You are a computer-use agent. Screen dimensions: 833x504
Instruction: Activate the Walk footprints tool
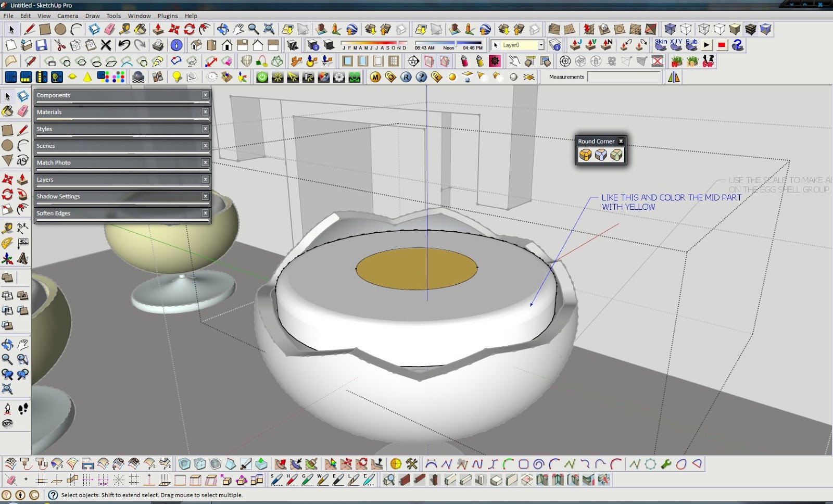(23, 409)
